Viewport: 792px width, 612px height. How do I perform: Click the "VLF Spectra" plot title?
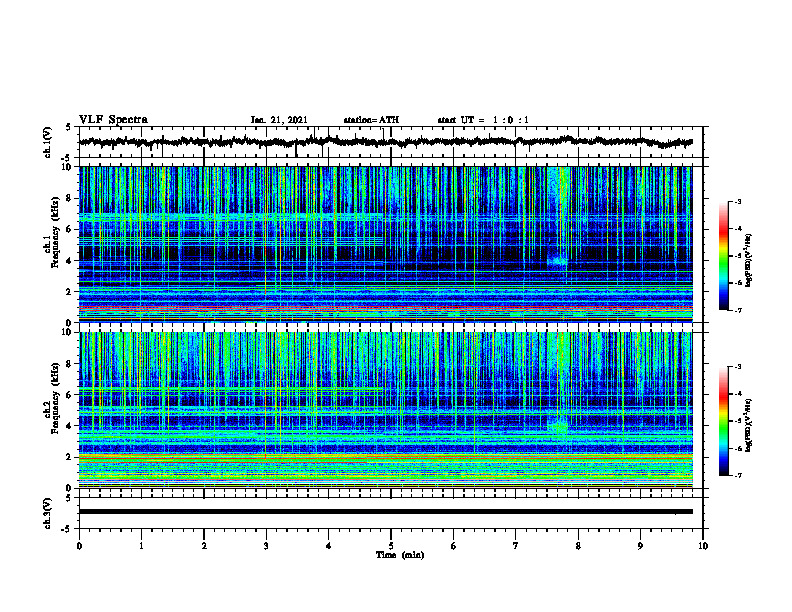(x=113, y=119)
